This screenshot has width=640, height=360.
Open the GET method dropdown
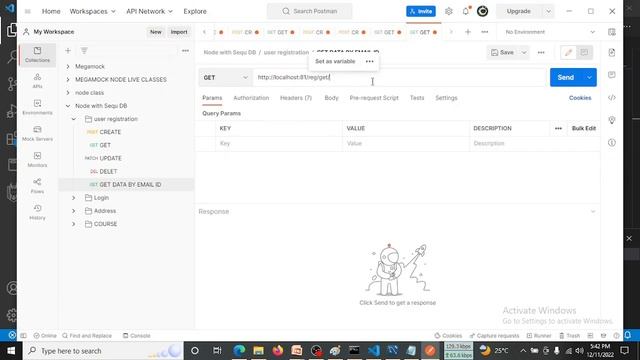pyautogui.click(x=225, y=77)
